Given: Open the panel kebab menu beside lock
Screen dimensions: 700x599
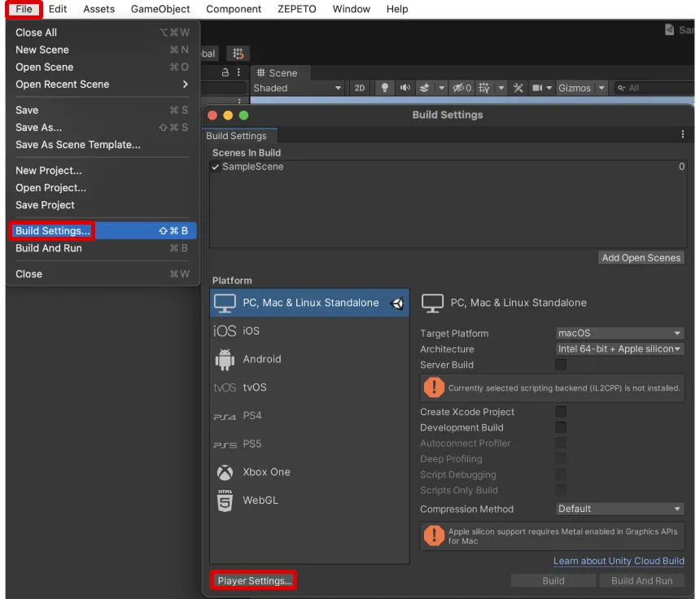Looking at the screenshot, I should pyautogui.click(x=238, y=72).
